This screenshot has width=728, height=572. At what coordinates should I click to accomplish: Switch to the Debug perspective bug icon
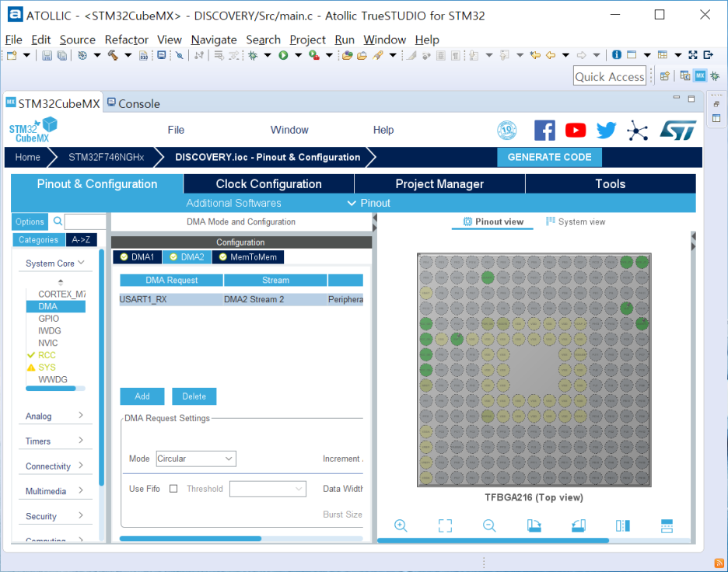click(715, 75)
